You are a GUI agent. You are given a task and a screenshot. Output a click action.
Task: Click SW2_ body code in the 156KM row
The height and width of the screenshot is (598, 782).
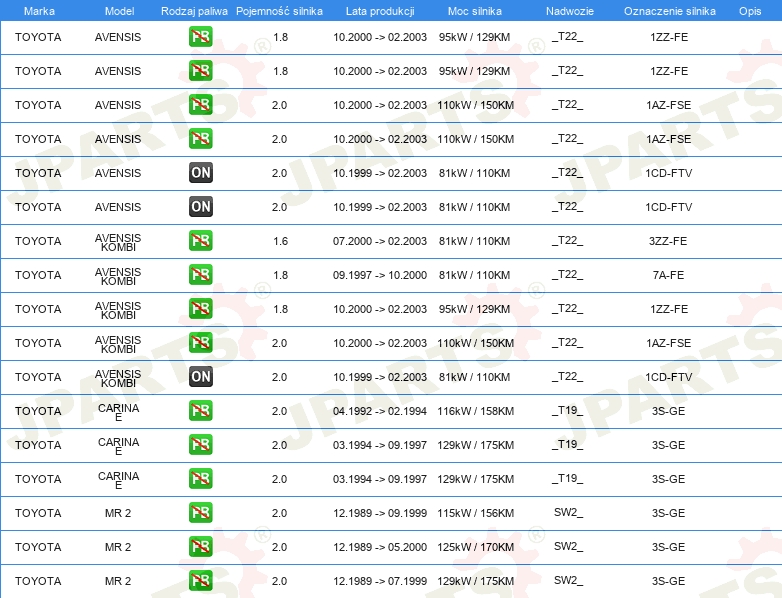(x=568, y=512)
